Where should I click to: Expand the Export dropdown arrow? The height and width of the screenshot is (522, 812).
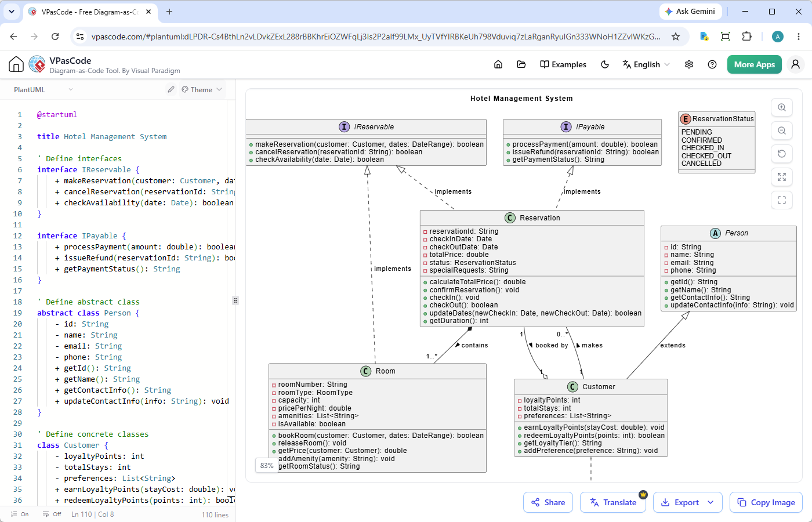point(711,502)
